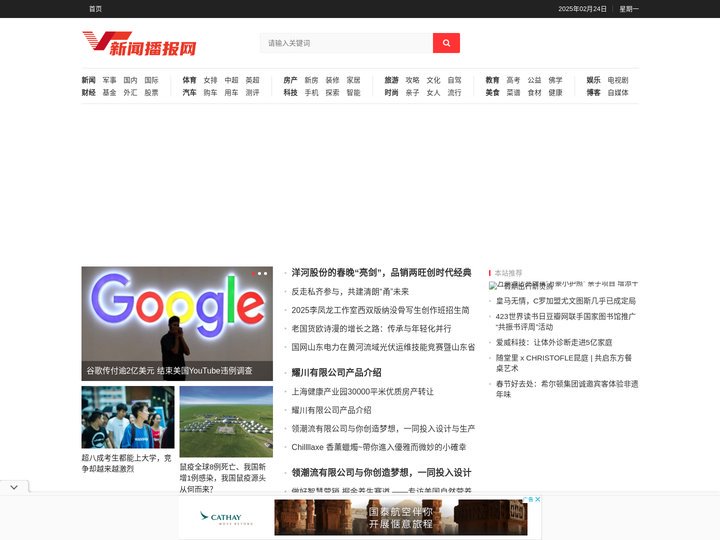
Task: Open the 美食 category
Action: [492, 92]
